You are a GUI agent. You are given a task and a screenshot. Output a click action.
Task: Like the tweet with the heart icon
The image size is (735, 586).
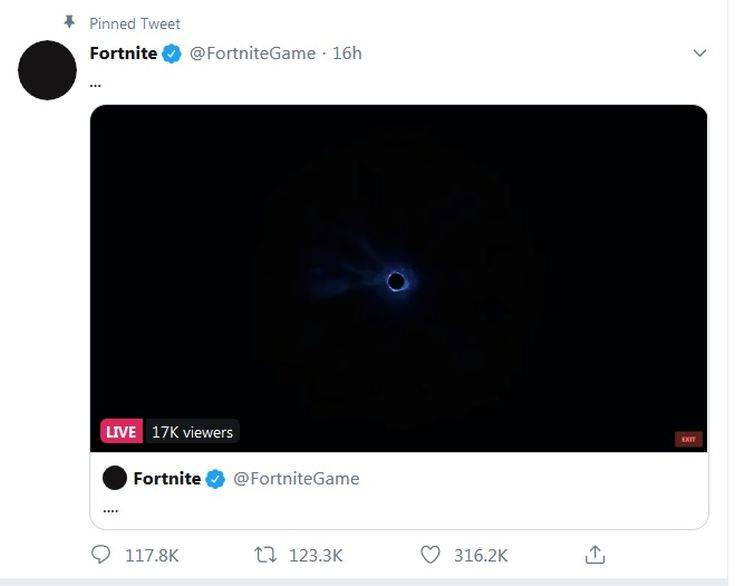[430, 554]
